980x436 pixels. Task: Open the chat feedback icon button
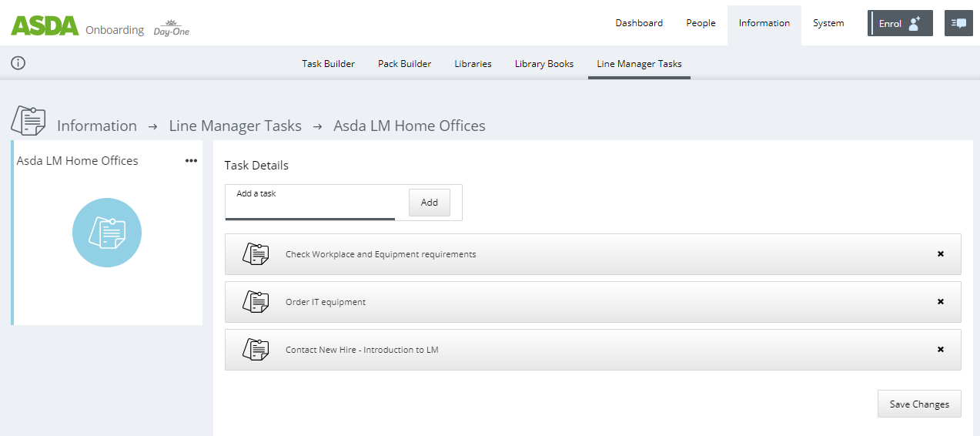958,23
